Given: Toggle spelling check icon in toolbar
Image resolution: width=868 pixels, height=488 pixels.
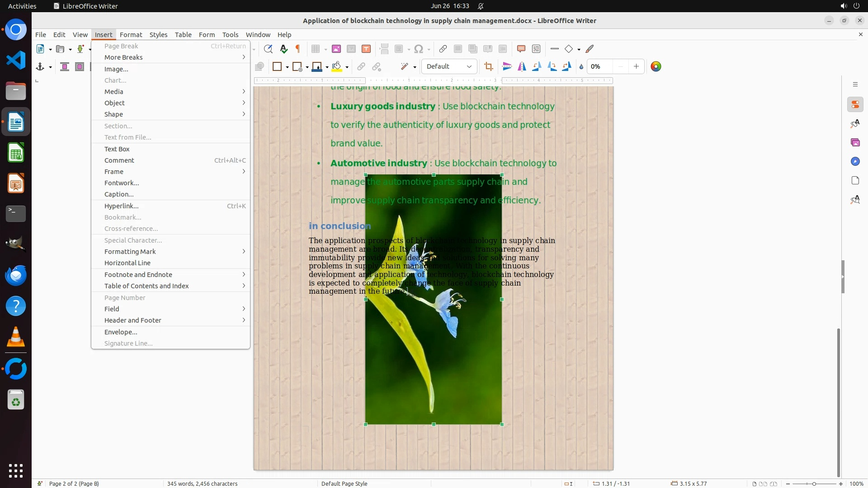Looking at the screenshot, I should tap(284, 49).
